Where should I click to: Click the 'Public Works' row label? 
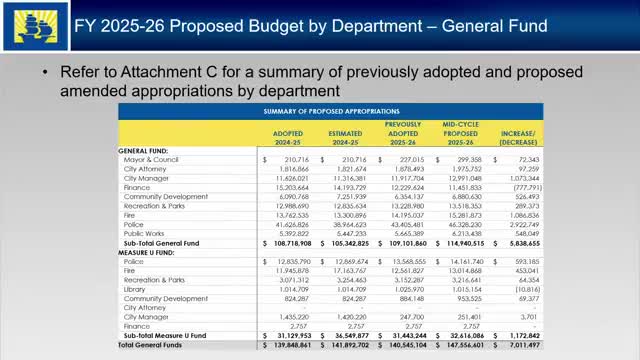tap(144, 234)
